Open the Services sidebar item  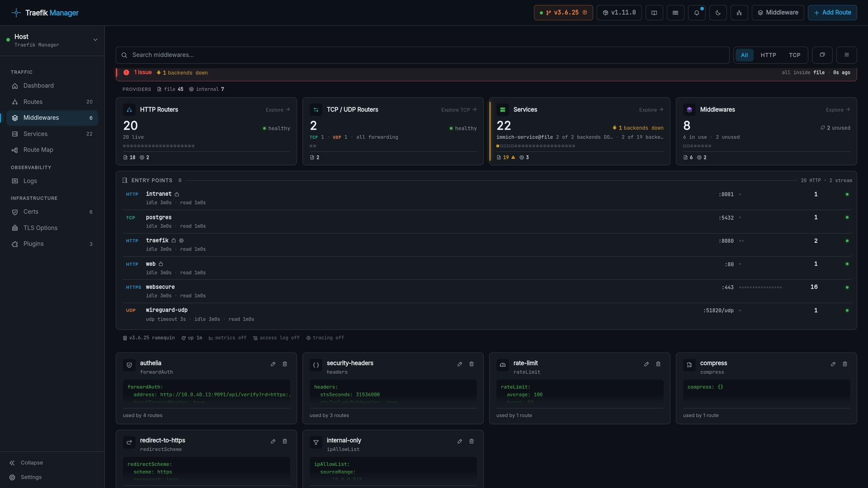[52, 134]
